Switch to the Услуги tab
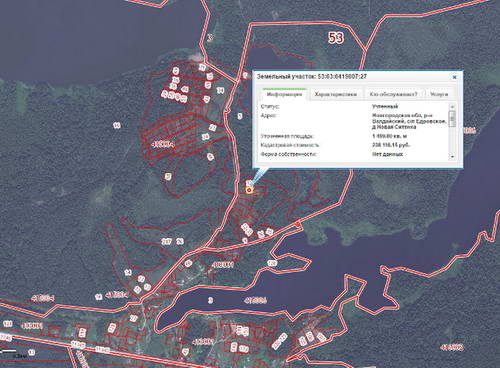The image size is (500, 368). pos(439,94)
